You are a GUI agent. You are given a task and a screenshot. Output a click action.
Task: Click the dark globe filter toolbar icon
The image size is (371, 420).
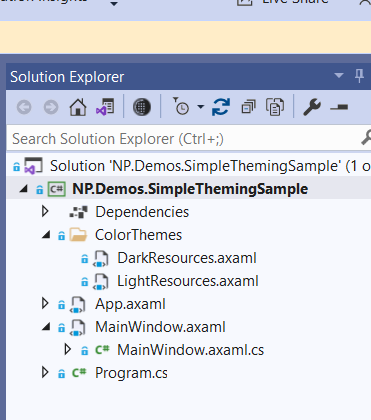point(142,107)
